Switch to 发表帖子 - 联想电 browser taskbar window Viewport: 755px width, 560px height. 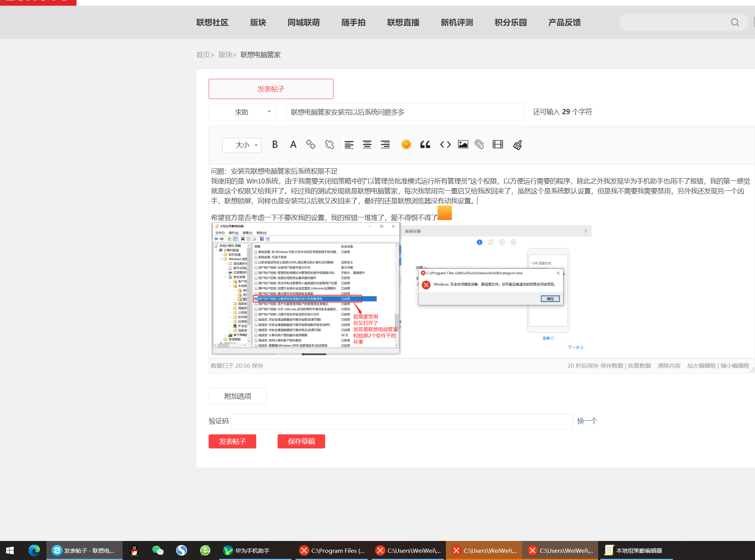85,550
